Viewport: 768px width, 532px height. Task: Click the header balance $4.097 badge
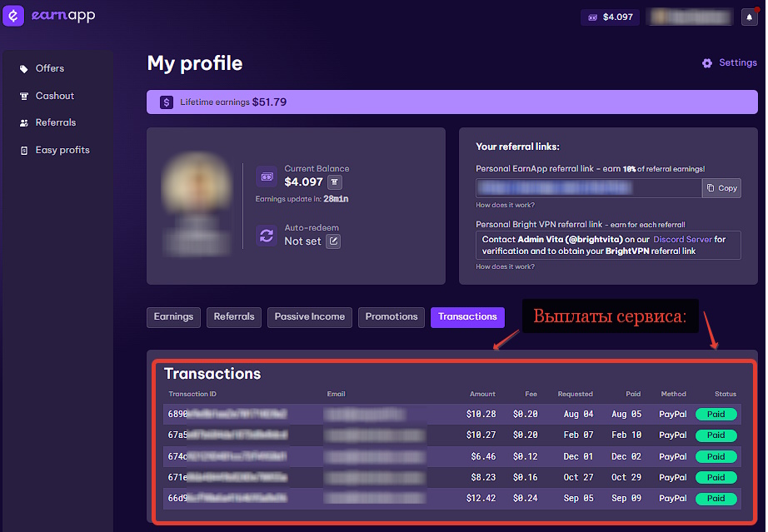[610, 17]
